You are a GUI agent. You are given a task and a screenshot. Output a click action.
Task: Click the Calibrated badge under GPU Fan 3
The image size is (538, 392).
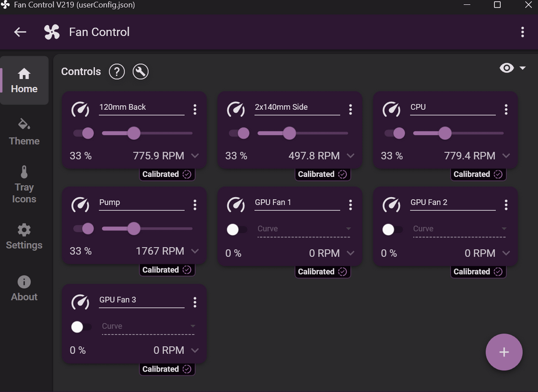point(167,369)
